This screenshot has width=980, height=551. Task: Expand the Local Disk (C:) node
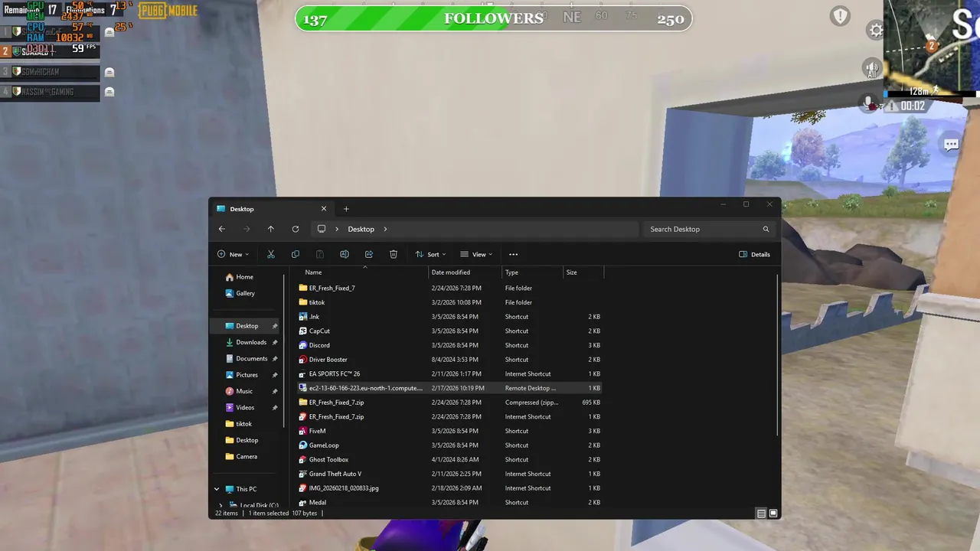[x=221, y=505]
